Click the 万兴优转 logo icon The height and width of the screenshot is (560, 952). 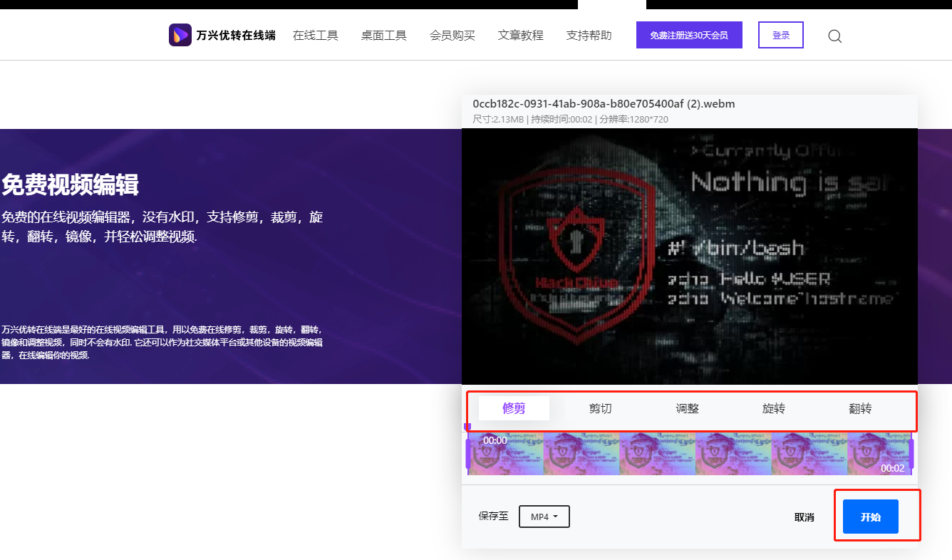point(180,35)
